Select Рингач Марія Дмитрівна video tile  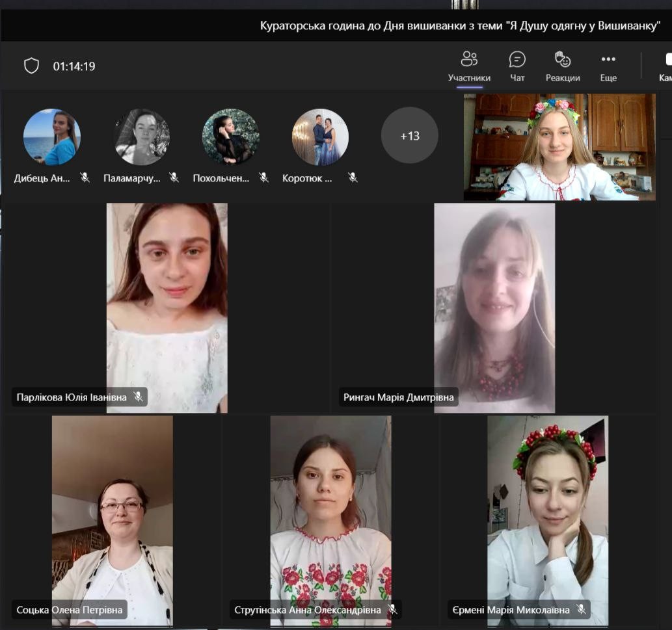(x=494, y=308)
